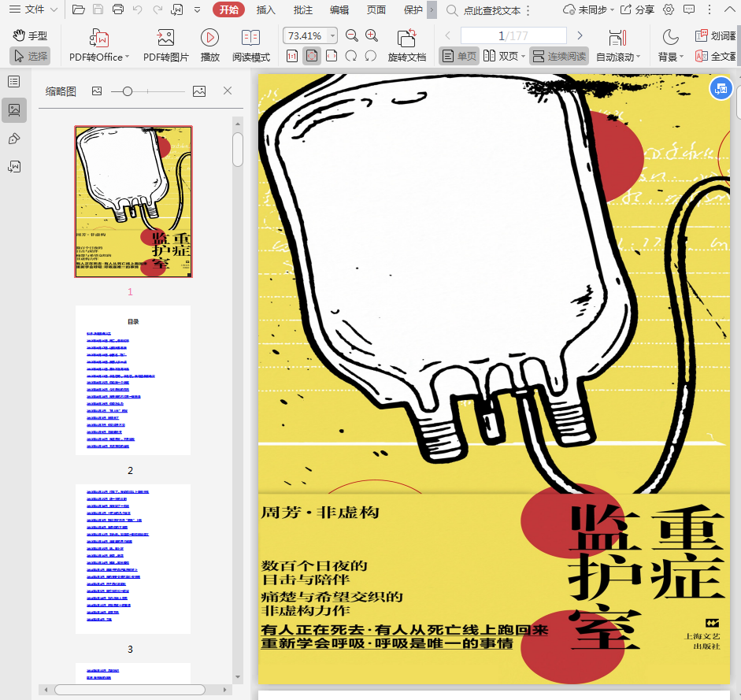
Task: Click the save icon in quick toolbar
Action: click(98, 9)
